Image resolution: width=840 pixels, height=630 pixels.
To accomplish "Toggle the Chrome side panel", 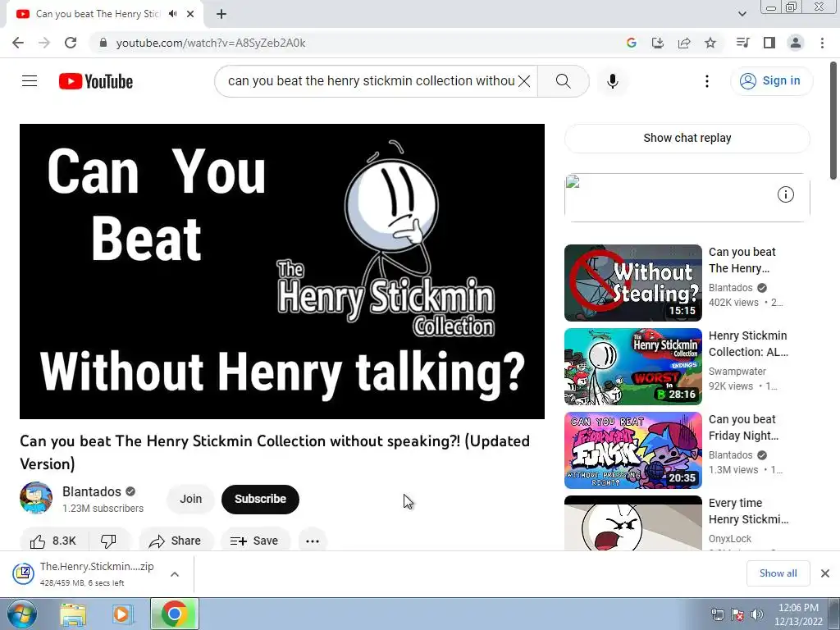I will click(769, 43).
